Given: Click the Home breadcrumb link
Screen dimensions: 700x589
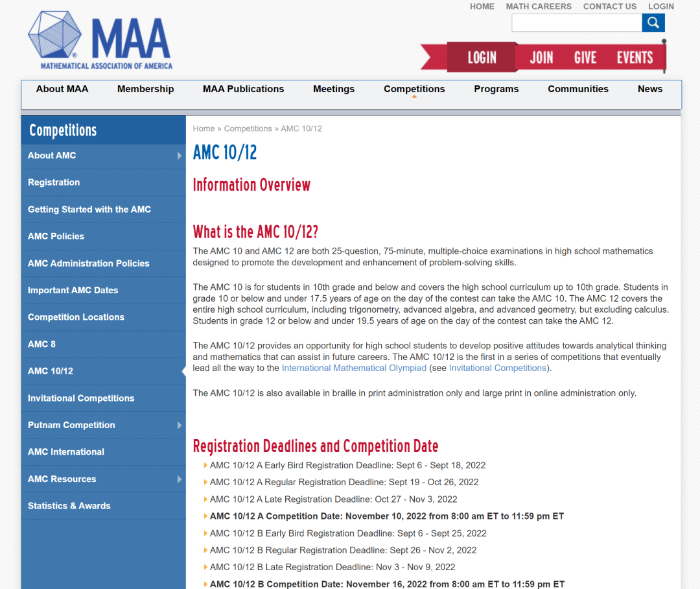Looking at the screenshot, I should point(204,128).
